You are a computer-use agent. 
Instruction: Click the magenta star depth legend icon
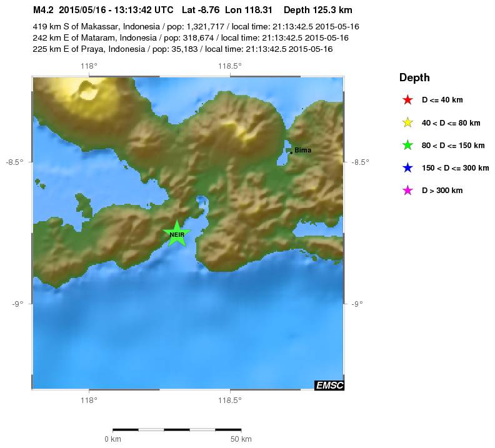(x=407, y=190)
